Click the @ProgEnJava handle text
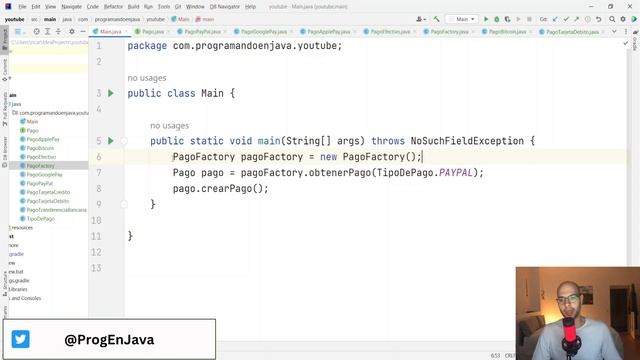Viewport: 640px width, 360px height. click(109, 340)
